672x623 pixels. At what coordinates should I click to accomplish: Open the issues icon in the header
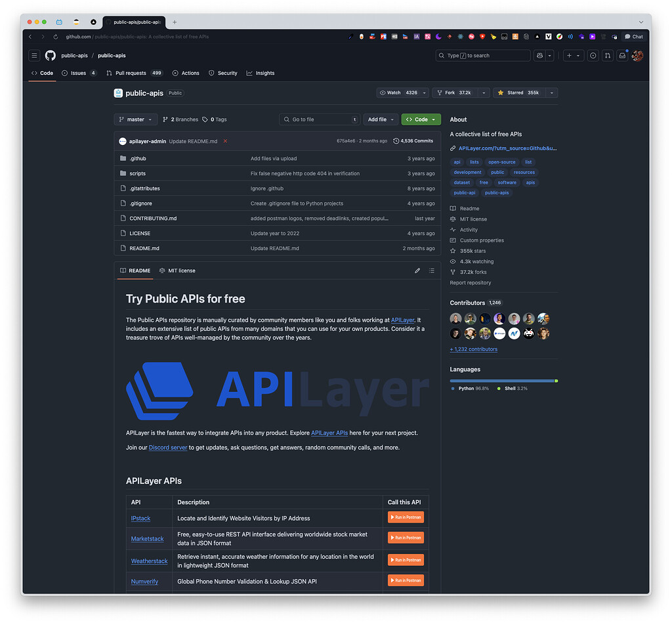coord(593,55)
